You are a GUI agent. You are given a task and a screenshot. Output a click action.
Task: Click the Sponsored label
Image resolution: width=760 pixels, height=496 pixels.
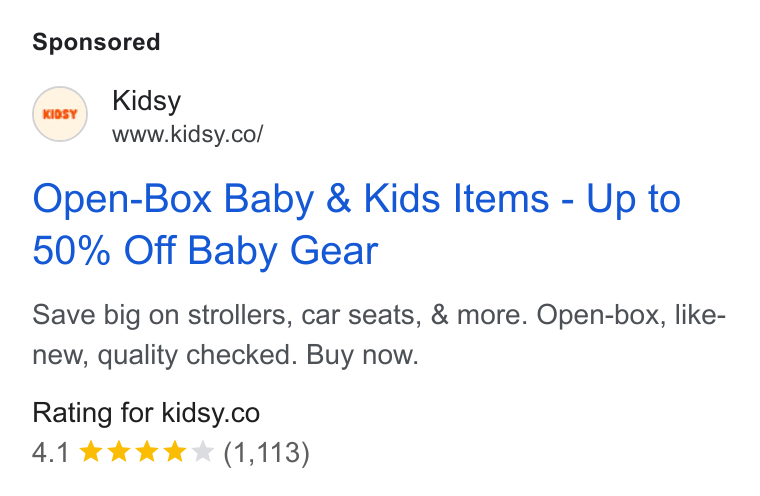96,42
